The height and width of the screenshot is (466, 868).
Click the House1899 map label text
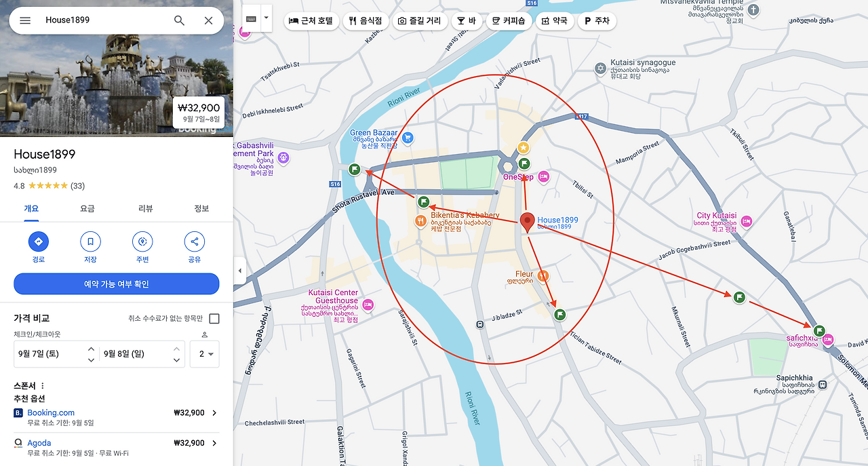tap(557, 220)
